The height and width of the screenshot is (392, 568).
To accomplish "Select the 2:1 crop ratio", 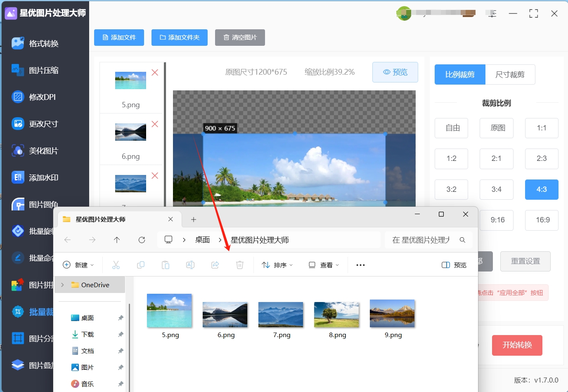I will tap(497, 159).
